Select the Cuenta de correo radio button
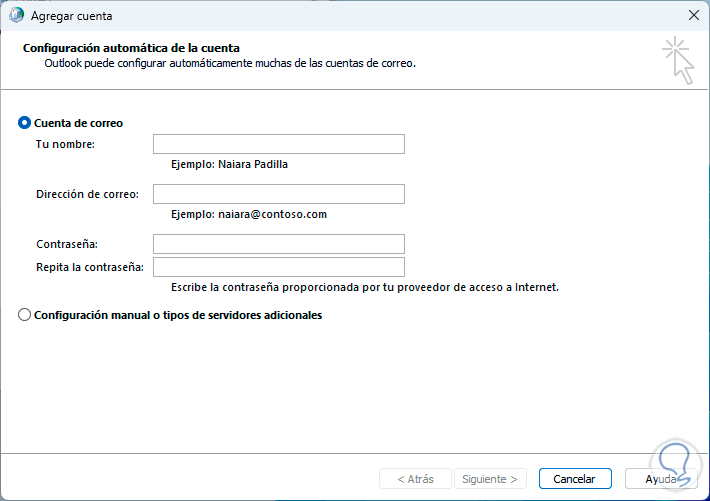 (x=25, y=123)
